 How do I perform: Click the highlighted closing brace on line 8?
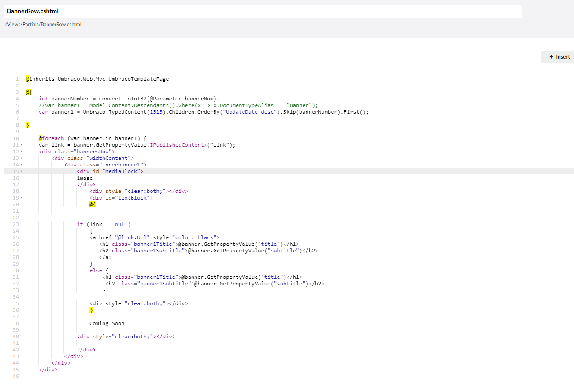tap(27, 125)
